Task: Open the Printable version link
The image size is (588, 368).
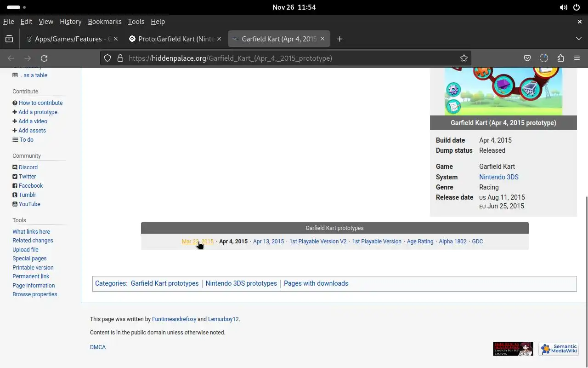Action: tap(33, 268)
